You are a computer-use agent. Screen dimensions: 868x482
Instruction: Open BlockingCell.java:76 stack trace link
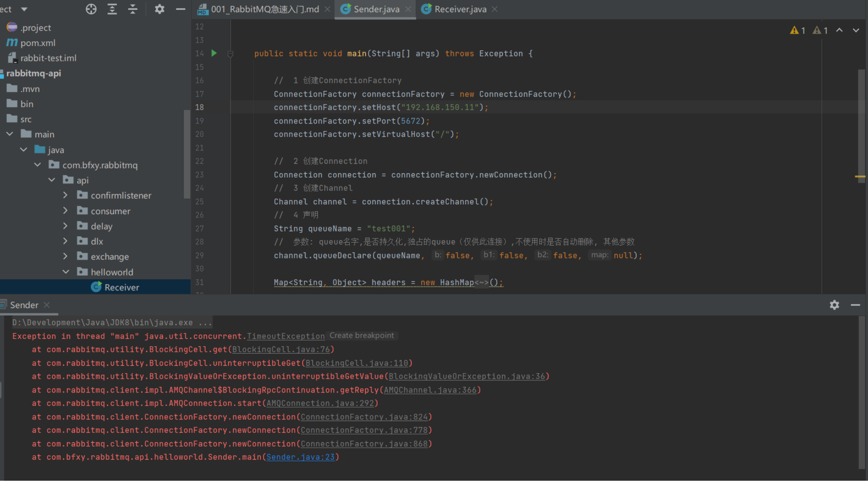pyautogui.click(x=281, y=350)
